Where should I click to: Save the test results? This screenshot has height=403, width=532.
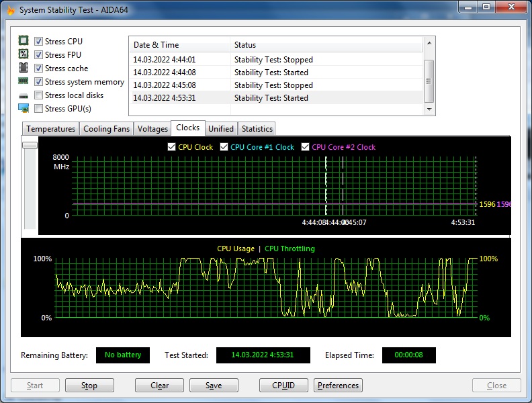tap(214, 386)
